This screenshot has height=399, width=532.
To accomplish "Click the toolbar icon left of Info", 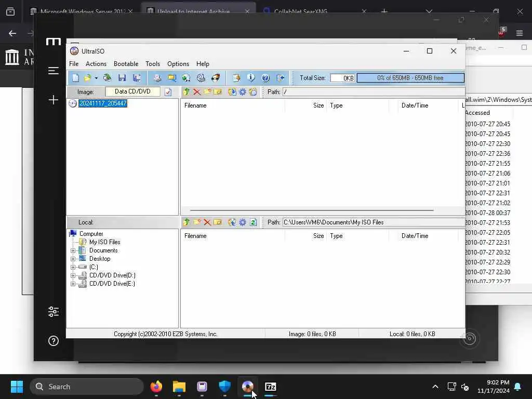I will [x=236, y=78].
